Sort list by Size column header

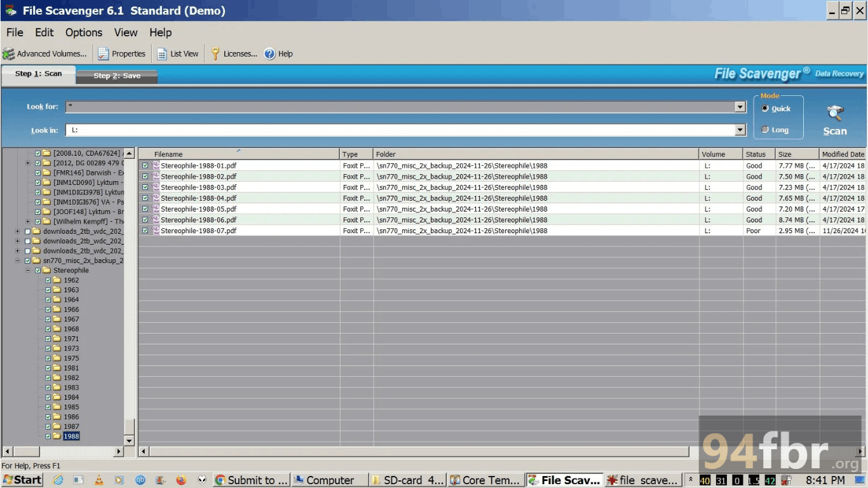click(797, 154)
